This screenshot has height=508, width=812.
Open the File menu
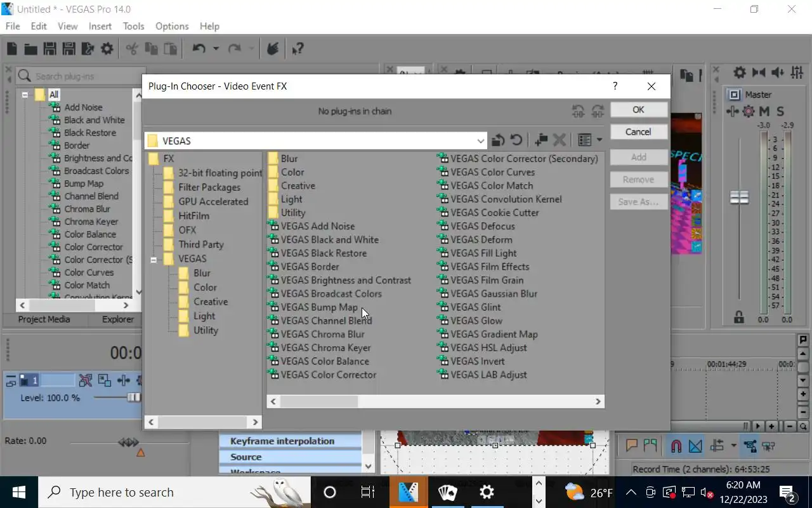tap(13, 26)
